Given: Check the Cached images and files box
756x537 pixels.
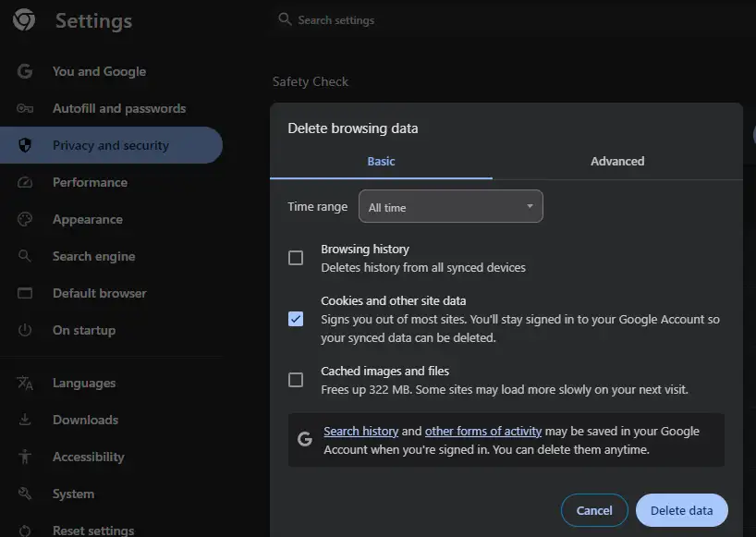Looking at the screenshot, I should [x=296, y=380].
